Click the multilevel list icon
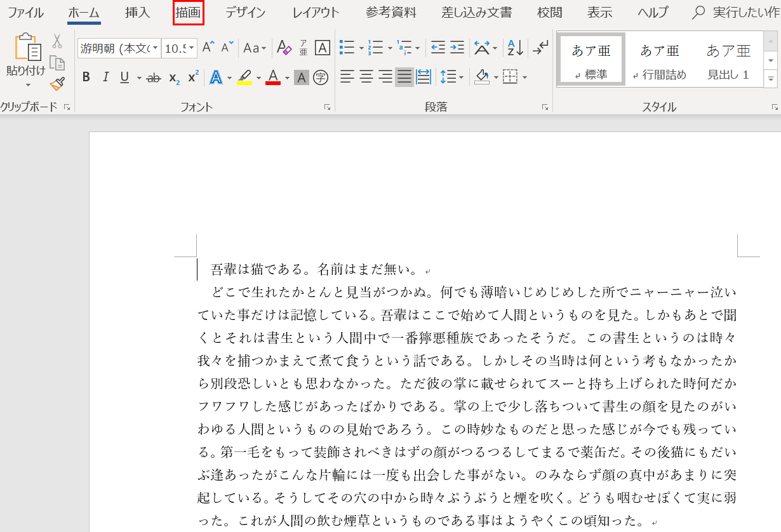 (404, 48)
